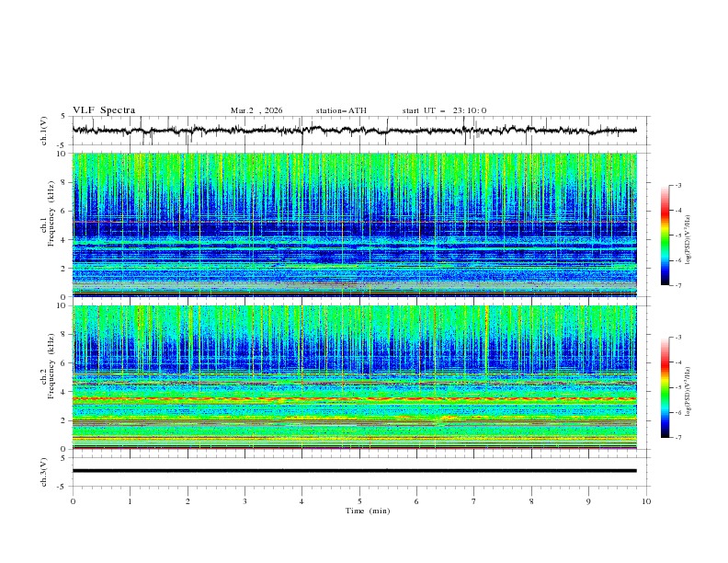Click '-3' on ch.1 colorbar scale

coord(677,185)
